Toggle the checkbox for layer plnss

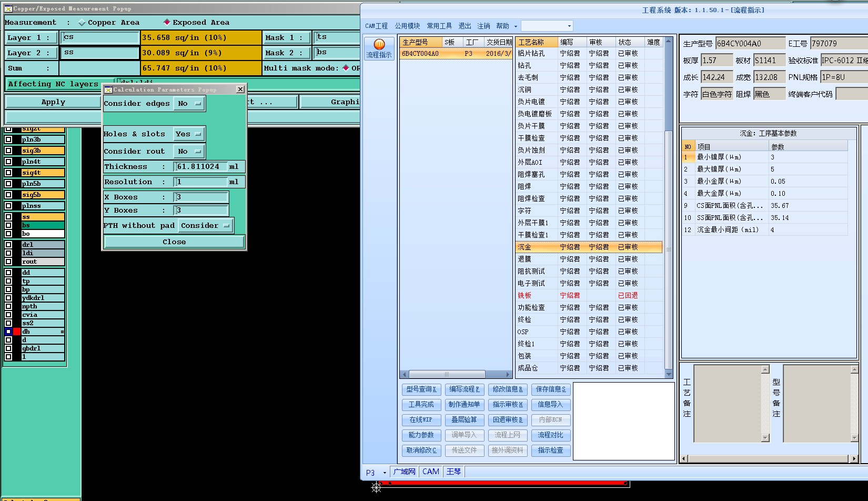[x=8, y=206]
